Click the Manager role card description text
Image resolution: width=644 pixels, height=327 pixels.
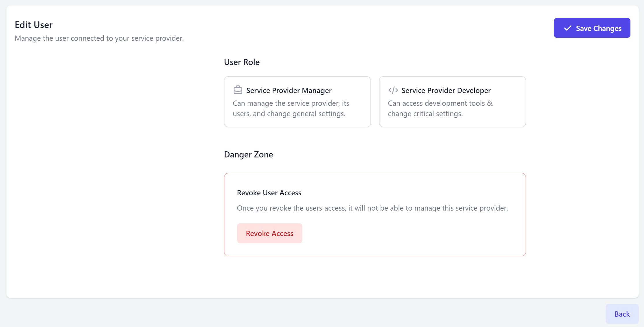point(291,108)
